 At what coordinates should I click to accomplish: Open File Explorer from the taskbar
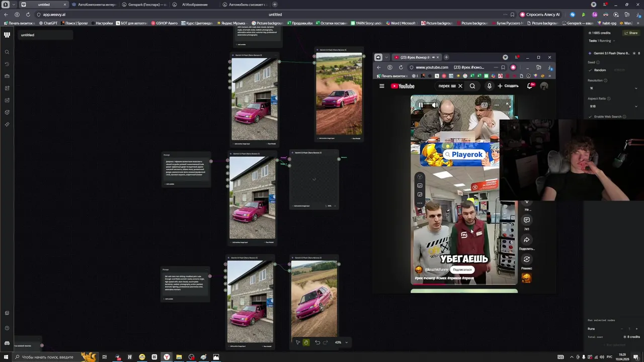tap(179, 357)
